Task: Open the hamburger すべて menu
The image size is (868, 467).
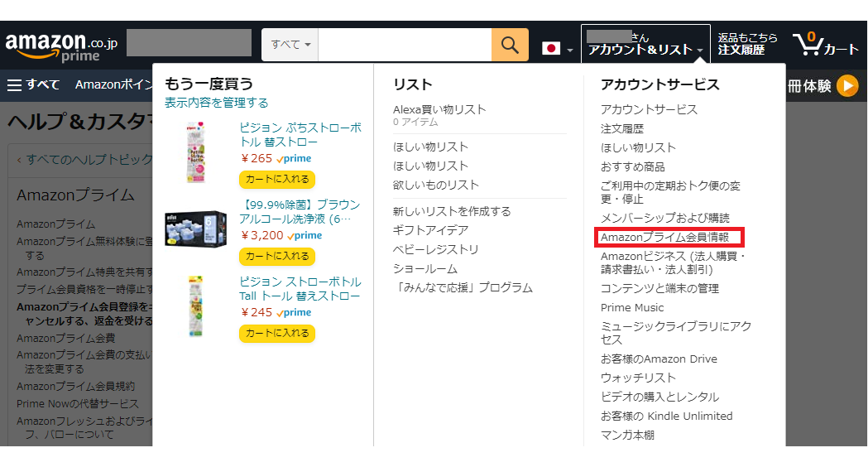Action: tap(33, 84)
